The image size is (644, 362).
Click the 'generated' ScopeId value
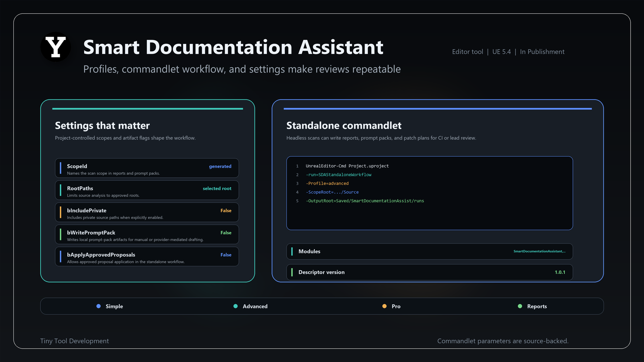point(220,166)
